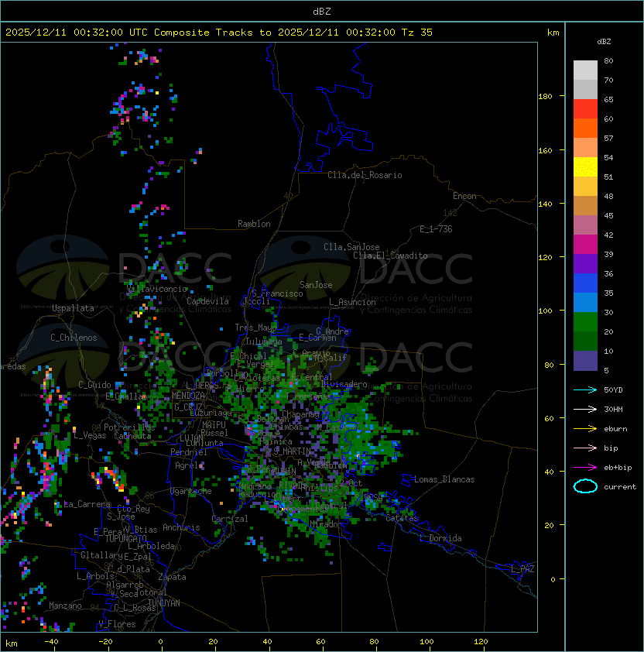Click the 'S_MARTIN' map label
The image size is (644, 652).
point(292,451)
